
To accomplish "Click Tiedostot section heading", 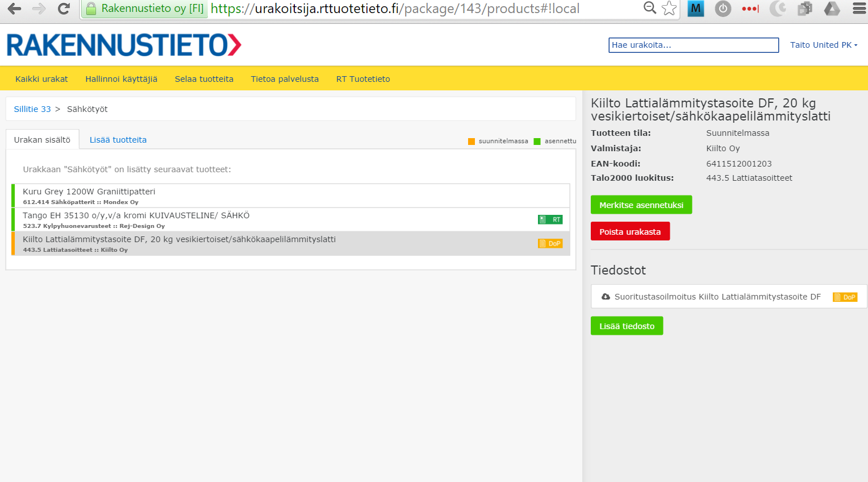I will pyautogui.click(x=618, y=271).
